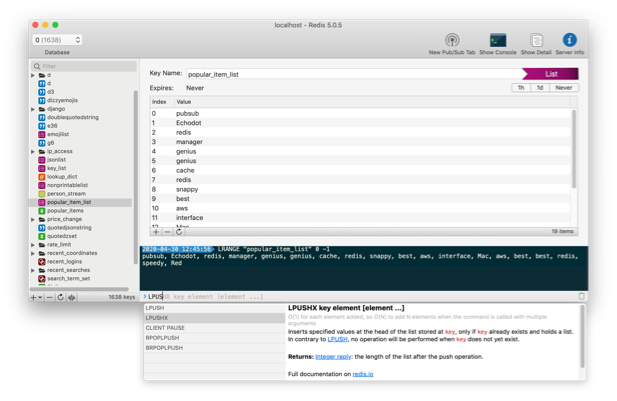617x401 pixels.
Task: Click the stream icon of person_stream
Action: tap(42, 194)
